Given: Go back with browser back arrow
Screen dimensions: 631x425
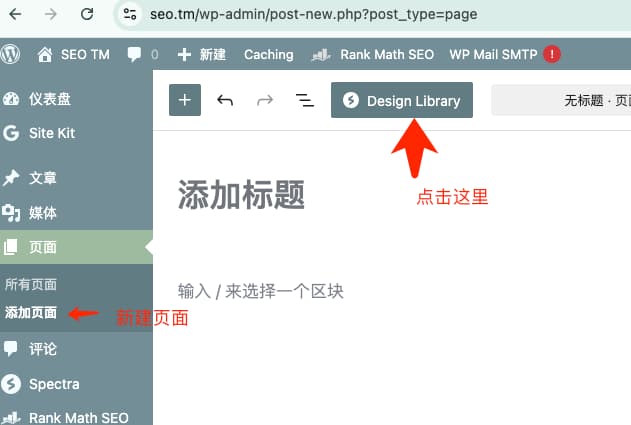Looking at the screenshot, I should (x=18, y=14).
